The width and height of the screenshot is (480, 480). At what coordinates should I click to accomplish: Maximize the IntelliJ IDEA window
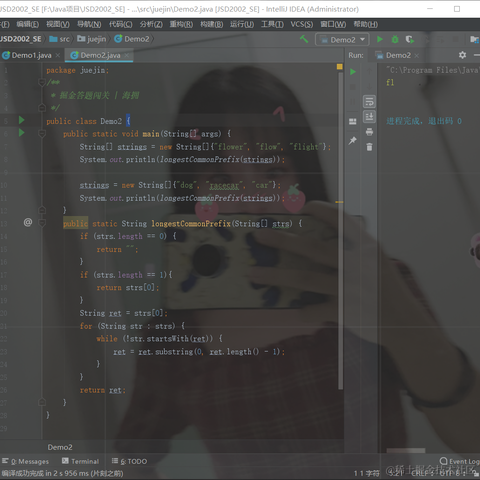point(457,9)
